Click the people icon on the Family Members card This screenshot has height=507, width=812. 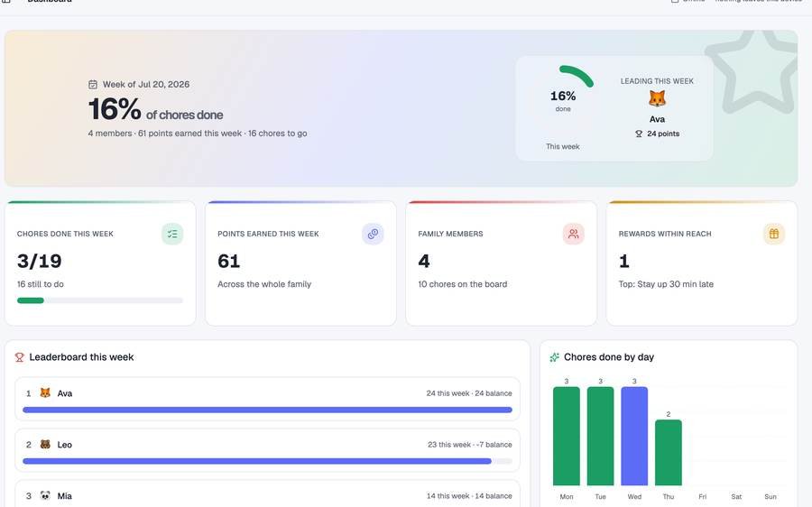point(573,234)
